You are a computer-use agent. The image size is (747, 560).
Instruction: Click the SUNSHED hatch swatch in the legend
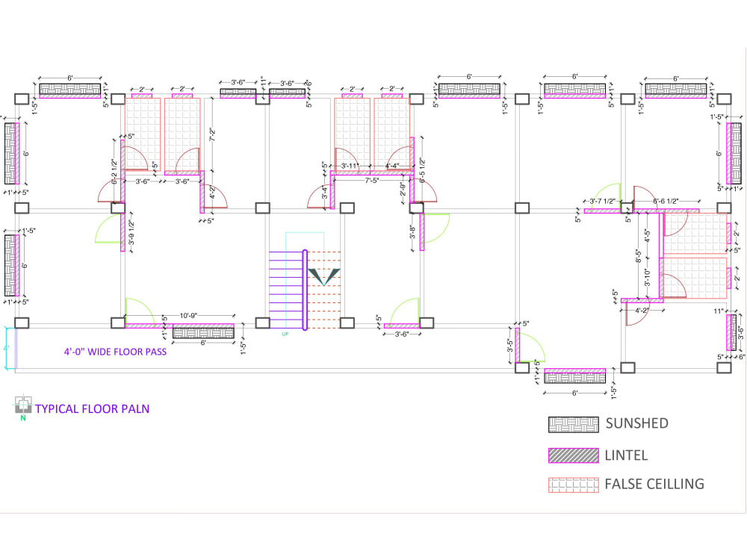(x=572, y=424)
